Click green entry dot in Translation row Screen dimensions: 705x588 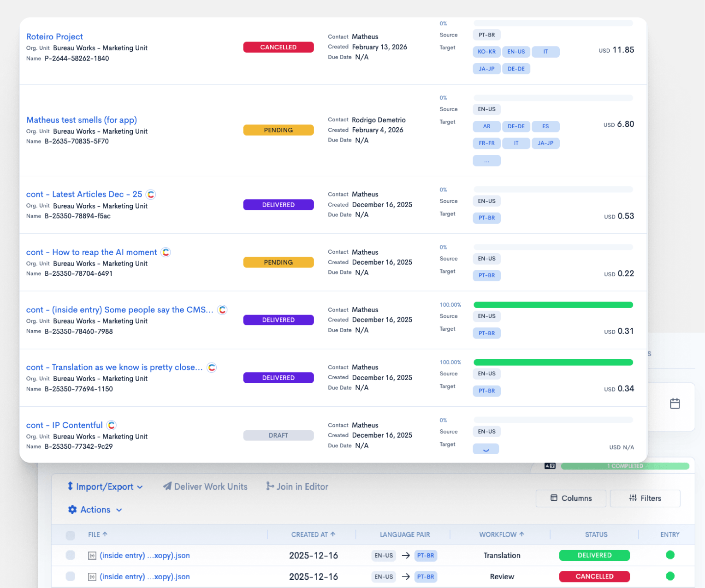click(670, 555)
